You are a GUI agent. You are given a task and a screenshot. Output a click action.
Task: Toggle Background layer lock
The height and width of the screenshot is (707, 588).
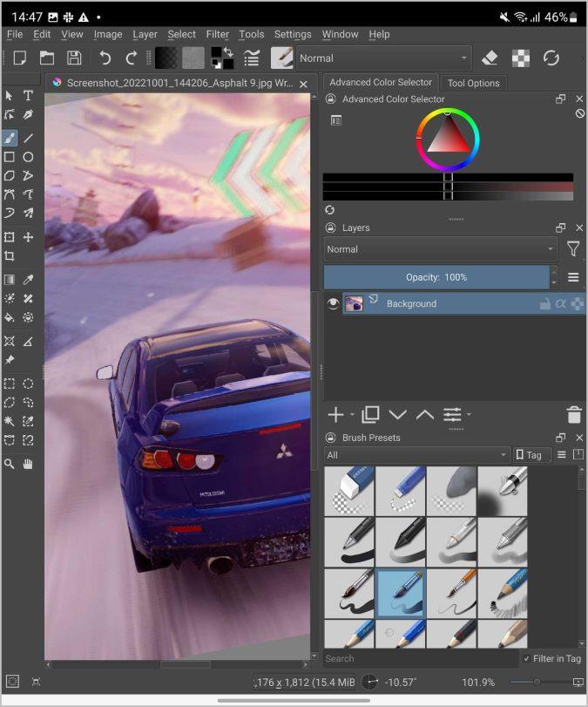[545, 304]
